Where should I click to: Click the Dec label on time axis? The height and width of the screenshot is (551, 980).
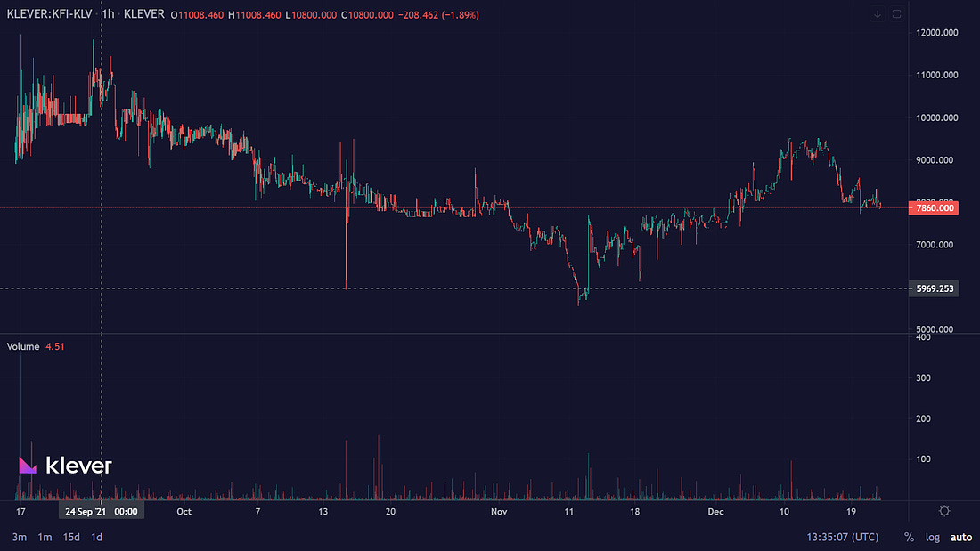[x=715, y=512]
